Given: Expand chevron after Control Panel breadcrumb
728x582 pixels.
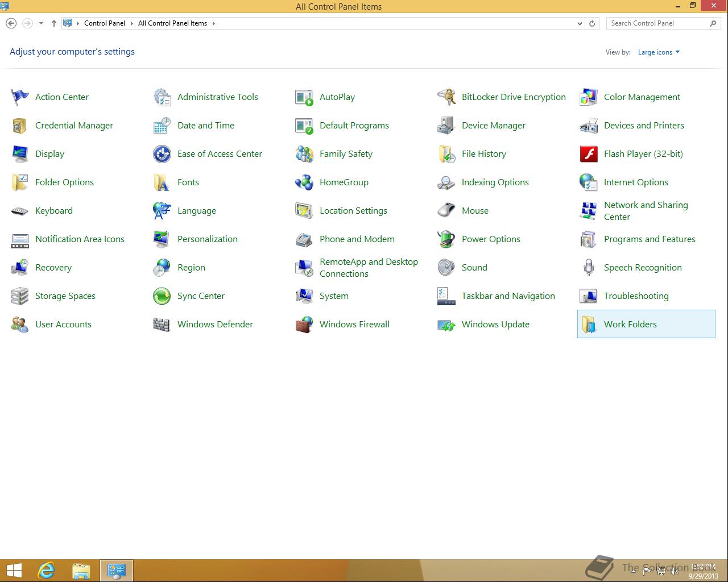Looking at the screenshot, I should (x=132, y=23).
